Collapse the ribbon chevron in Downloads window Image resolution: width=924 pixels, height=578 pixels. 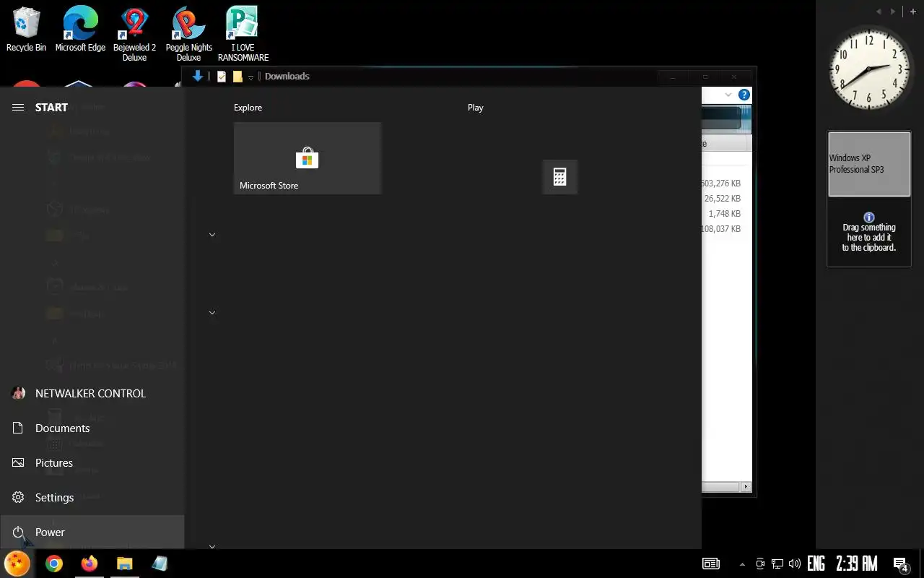728,95
